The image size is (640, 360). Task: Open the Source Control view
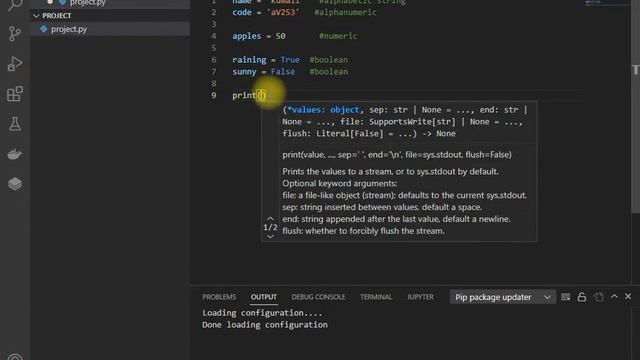15,33
